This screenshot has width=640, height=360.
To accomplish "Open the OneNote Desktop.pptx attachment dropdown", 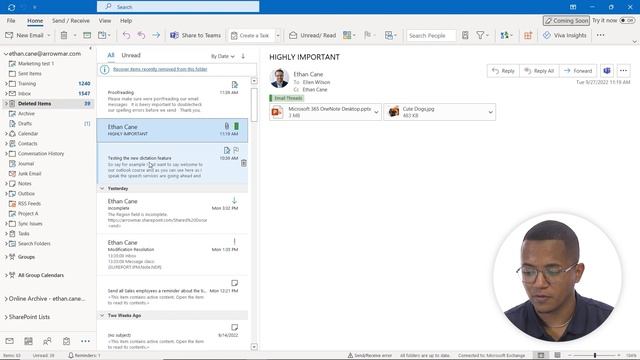I will (x=376, y=112).
